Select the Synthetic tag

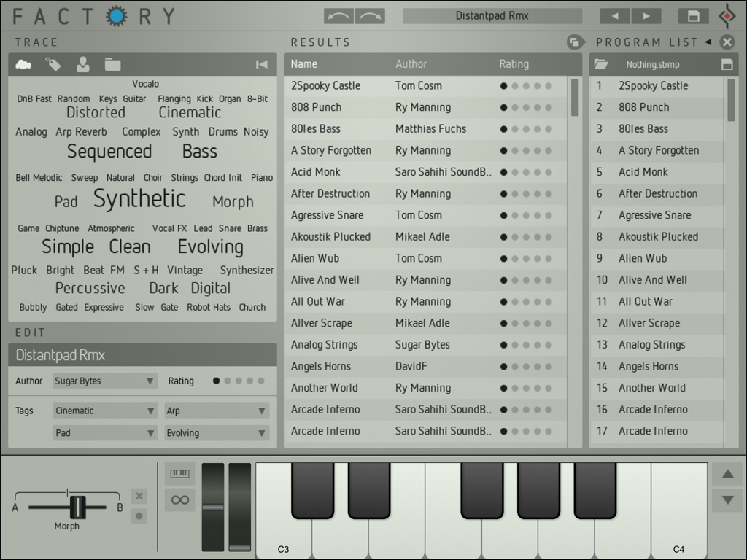tap(139, 198)
